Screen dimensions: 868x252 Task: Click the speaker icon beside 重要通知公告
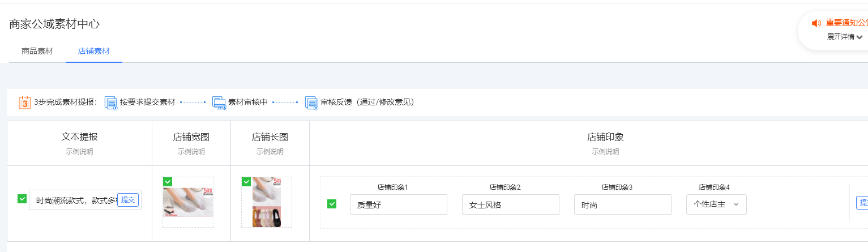816,23
